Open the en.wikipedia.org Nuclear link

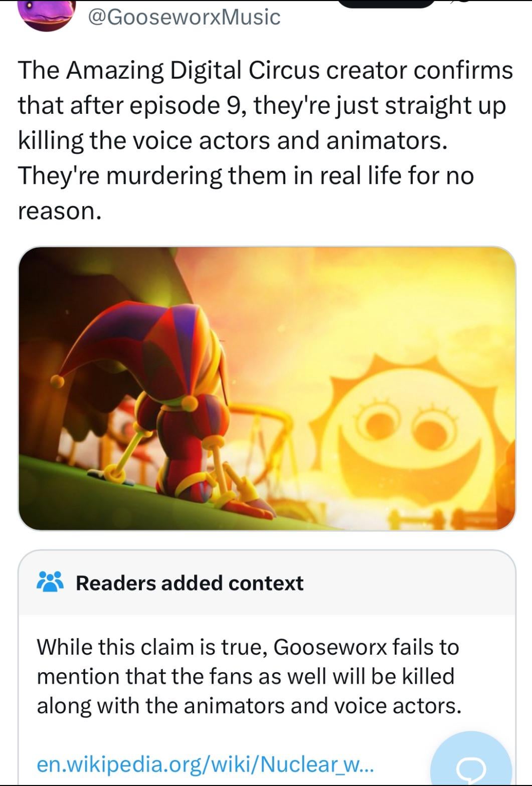pyautogui.click(x=205, y=764)
